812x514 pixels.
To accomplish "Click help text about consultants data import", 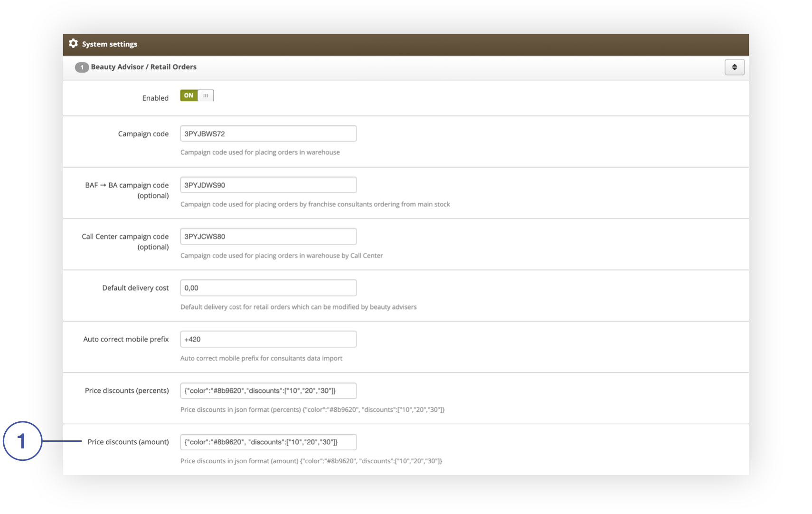I will 261,358.
